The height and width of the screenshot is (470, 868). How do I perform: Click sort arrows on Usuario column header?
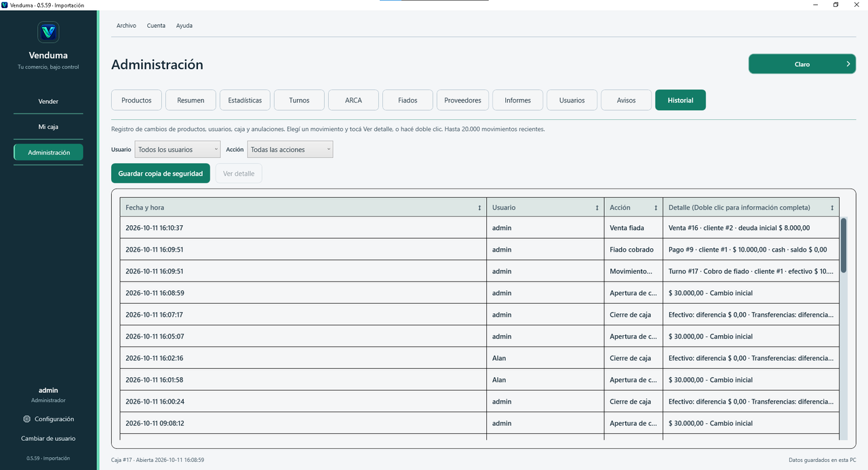[x=597, y=208]
